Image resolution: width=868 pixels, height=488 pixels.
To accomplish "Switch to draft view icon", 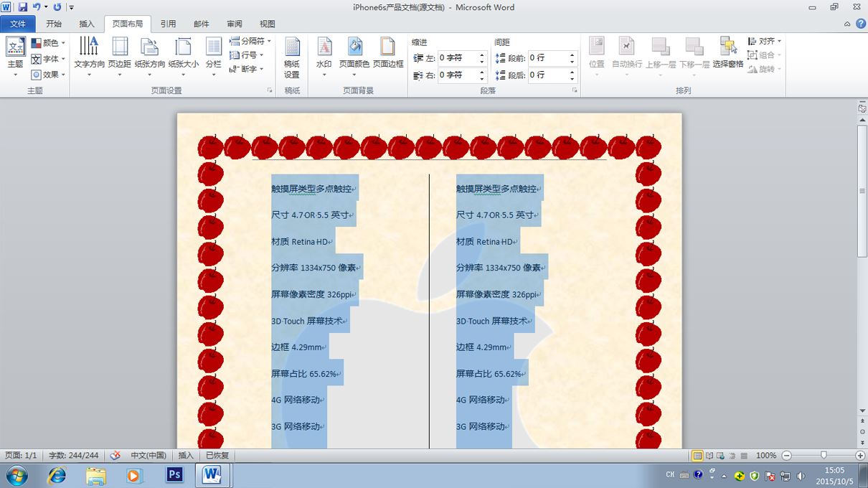I will pyautogui.click(x=744, y=456).
